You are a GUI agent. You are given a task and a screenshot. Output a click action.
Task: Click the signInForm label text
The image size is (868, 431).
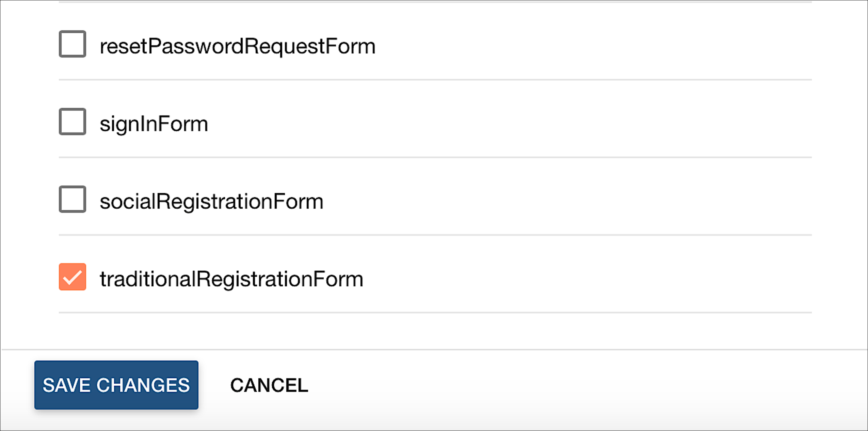154,124
